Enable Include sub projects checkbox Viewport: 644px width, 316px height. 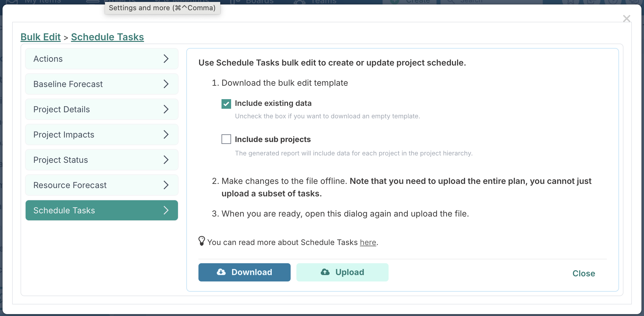[x=226, y=139]
